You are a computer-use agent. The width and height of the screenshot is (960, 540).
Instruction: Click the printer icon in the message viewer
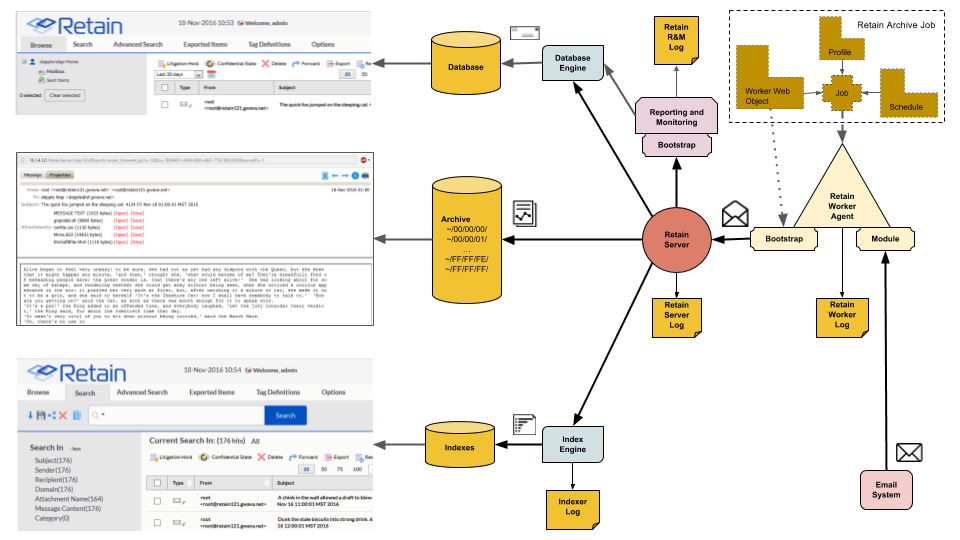pyautogui.click(x=366, y=176)
